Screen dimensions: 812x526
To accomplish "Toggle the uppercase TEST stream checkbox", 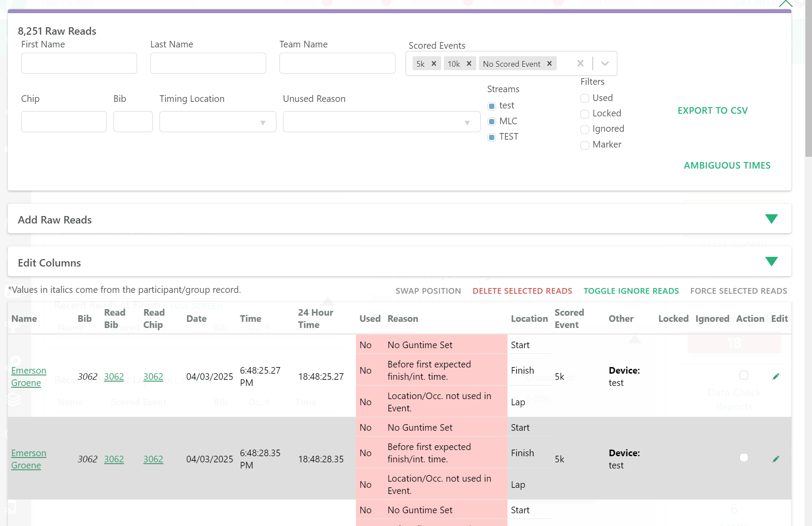I will tap(492, 137).
